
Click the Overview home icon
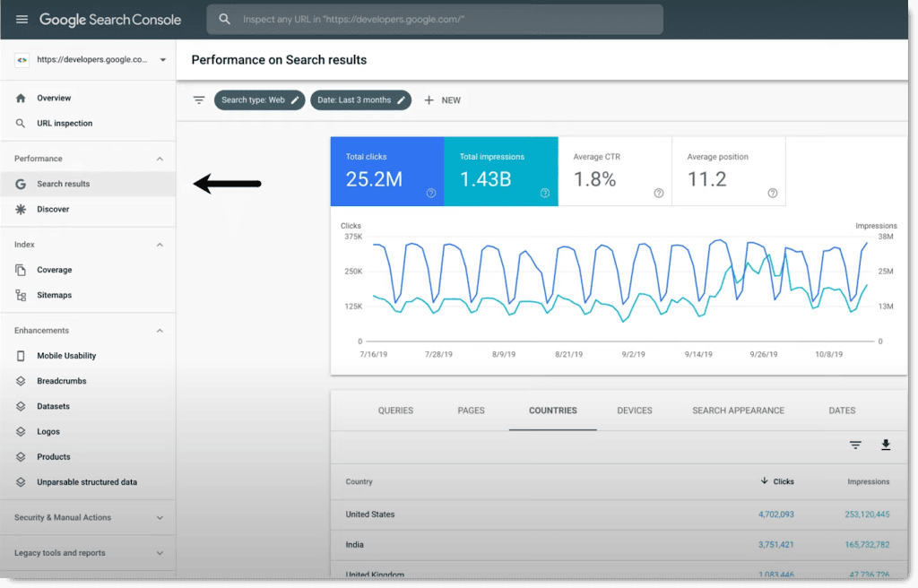tap(21, 98)
